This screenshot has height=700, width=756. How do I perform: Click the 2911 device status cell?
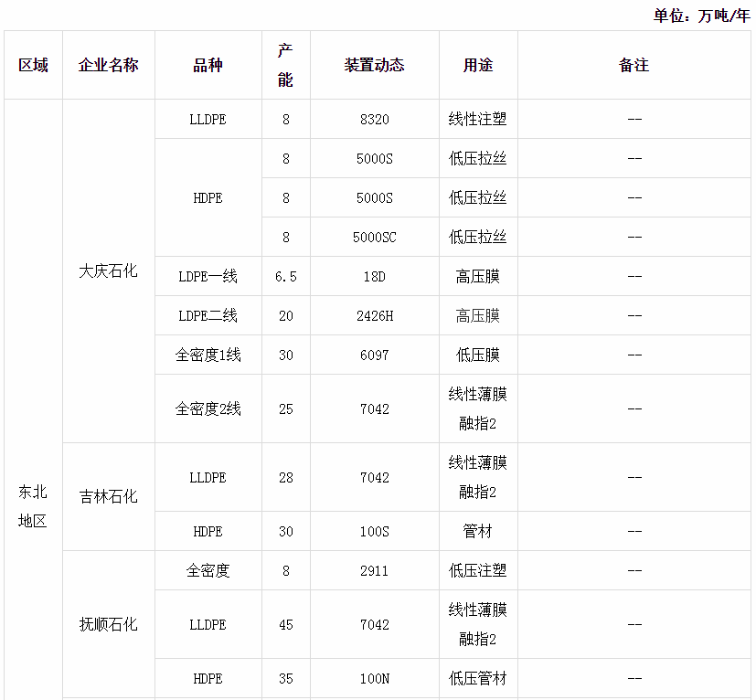(x=374, y=571)
